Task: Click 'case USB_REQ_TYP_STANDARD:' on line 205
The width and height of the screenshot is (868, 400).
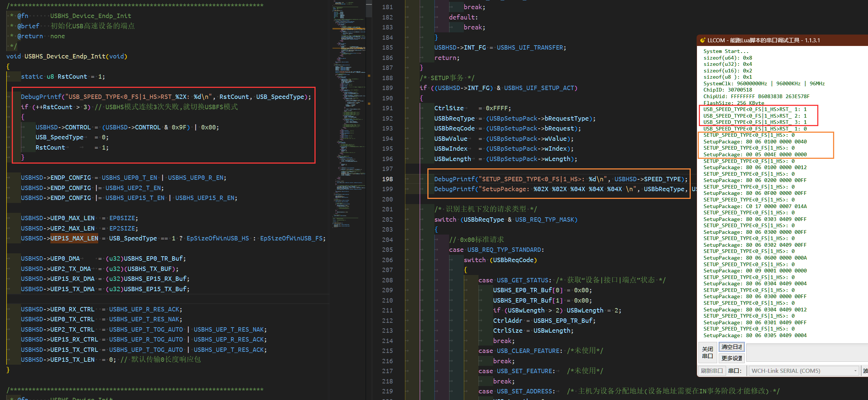Action: 497,250
